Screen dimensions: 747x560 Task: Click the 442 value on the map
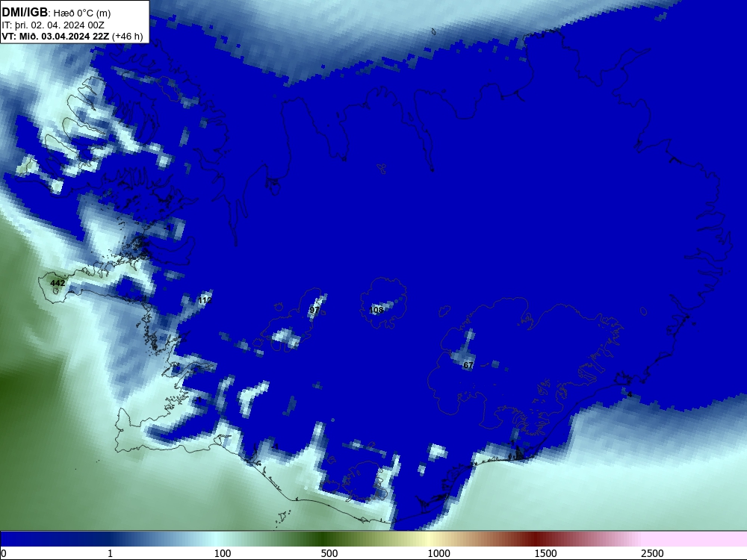(x=58, y=283)
